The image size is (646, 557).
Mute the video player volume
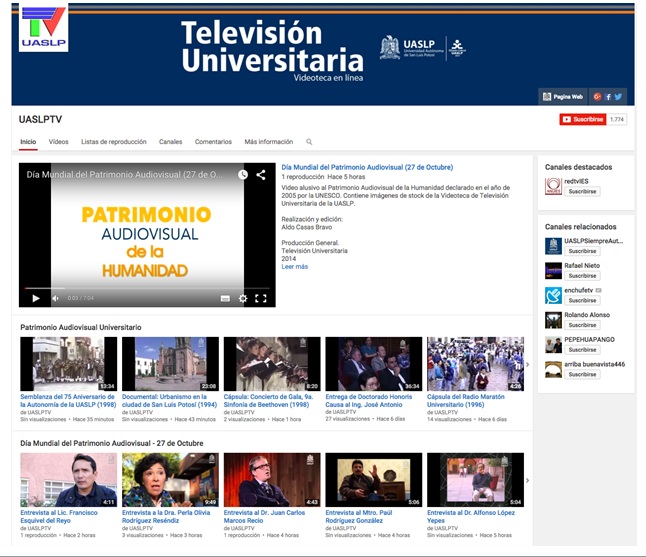click(x=55, y=298)
